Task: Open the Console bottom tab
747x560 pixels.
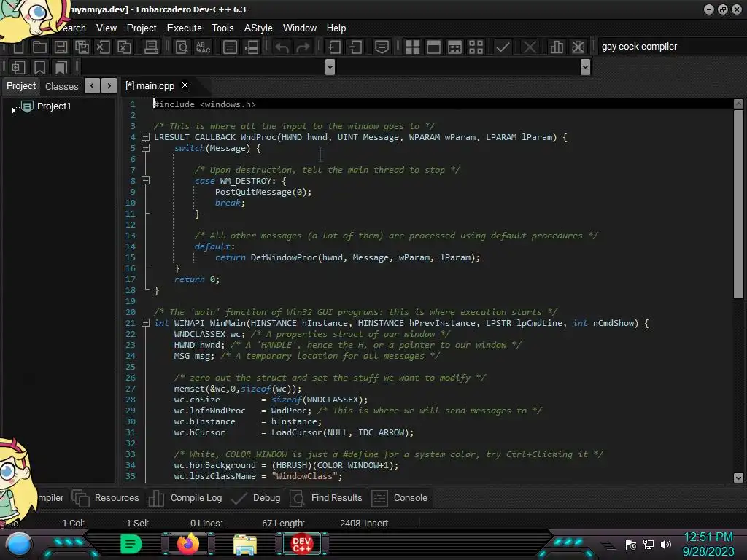Action: 399,497
